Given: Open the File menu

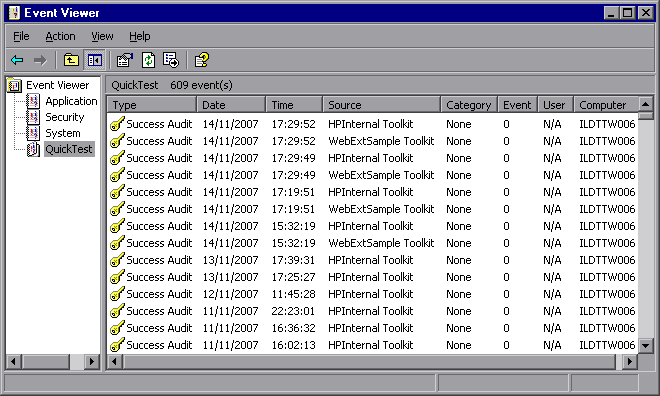Looking at the screenshot, I should [21, 37].
